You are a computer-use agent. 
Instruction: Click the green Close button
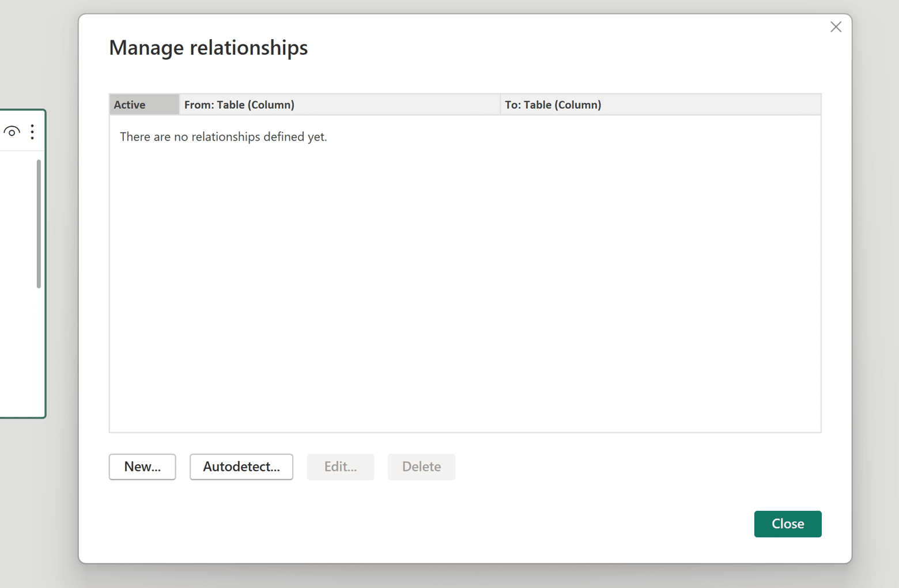(787, 523)
